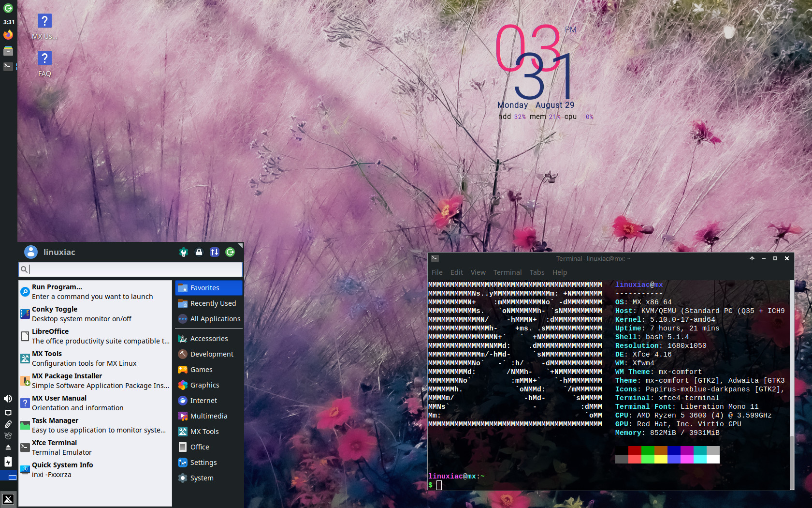Open the Multimedia category
Image resolution: width=812 pixels, height=508 pixels.
209,416
